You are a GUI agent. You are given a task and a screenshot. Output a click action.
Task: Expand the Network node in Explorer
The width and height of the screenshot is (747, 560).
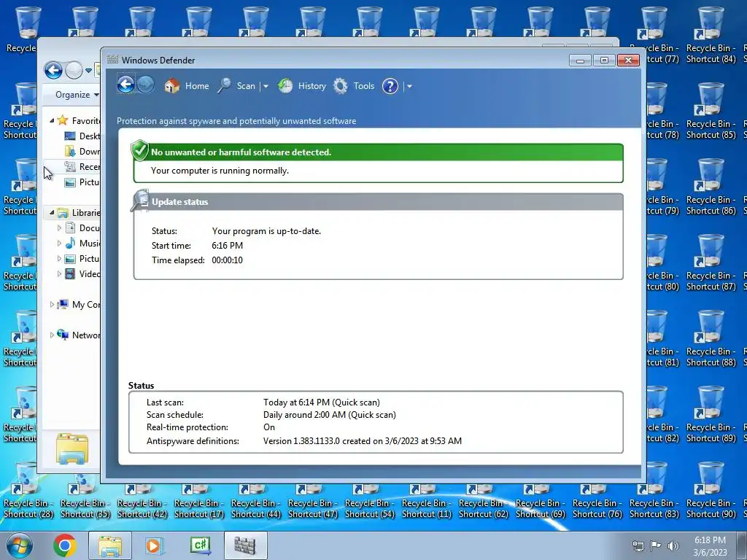pyautogui.click(x=52, y=335)
